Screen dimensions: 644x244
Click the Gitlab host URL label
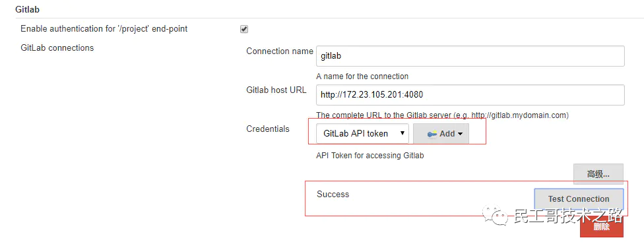[x=276, y=90]
